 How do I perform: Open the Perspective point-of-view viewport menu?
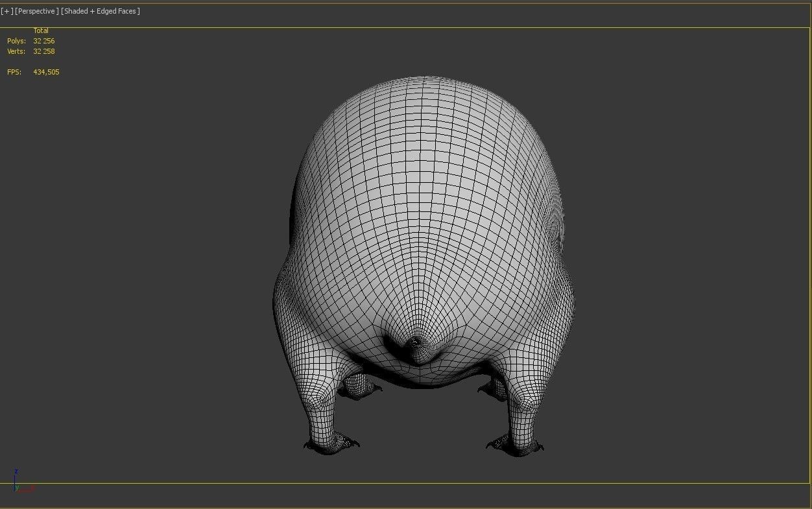pyautogui.click(x=37, y=11)
